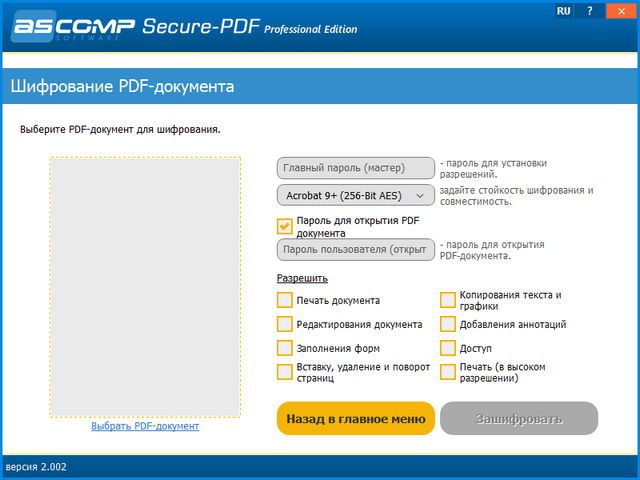The height and width of the screenshot is (480, 640).
Task: Open the help question mark button
Action: 591,11
